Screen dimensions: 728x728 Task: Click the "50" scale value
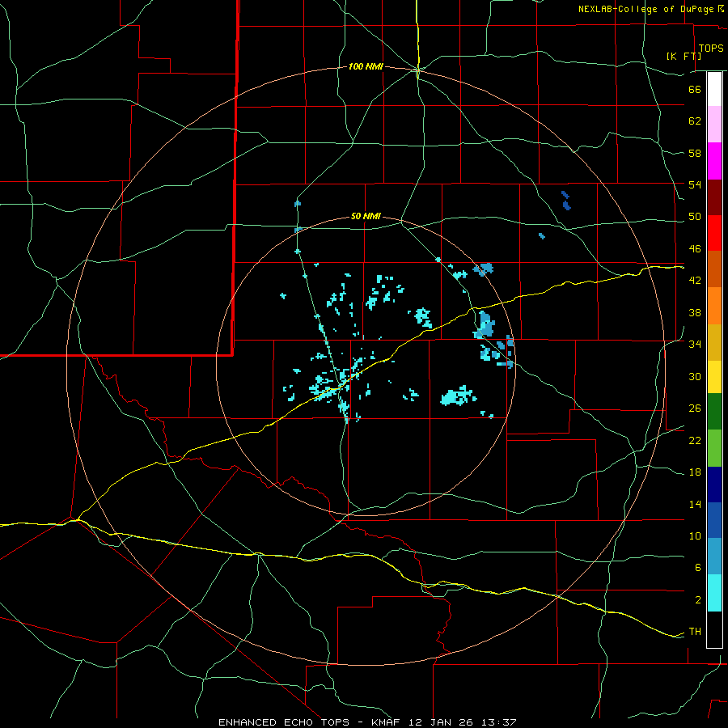pyautogui.click(x=695, y=217)
